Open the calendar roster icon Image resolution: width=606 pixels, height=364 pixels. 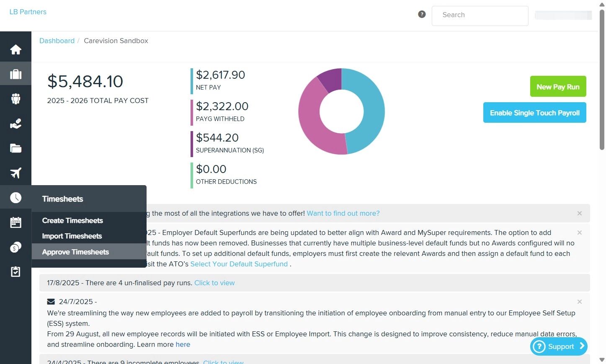(x=15, y=222)
